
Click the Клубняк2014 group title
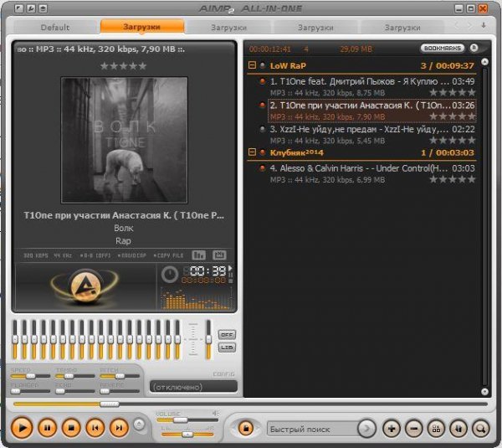coord(296,152)
